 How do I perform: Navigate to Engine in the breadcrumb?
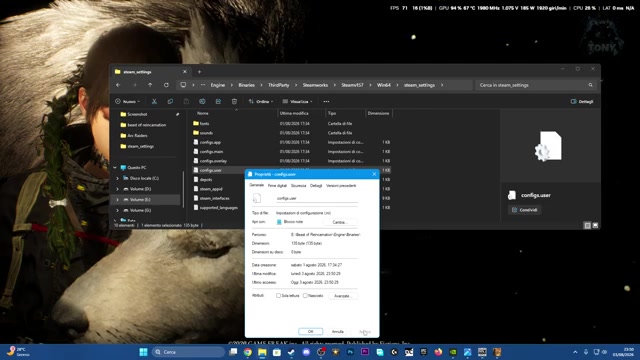(218, 85)
